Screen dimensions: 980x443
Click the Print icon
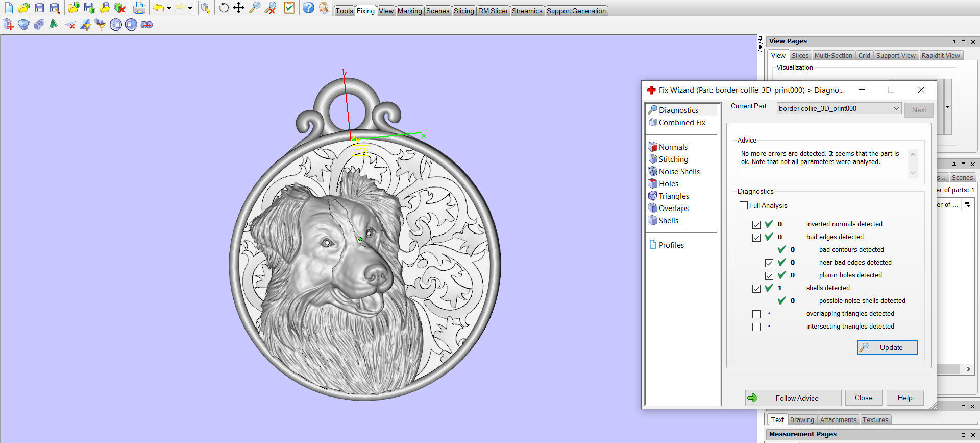[139, 8]
